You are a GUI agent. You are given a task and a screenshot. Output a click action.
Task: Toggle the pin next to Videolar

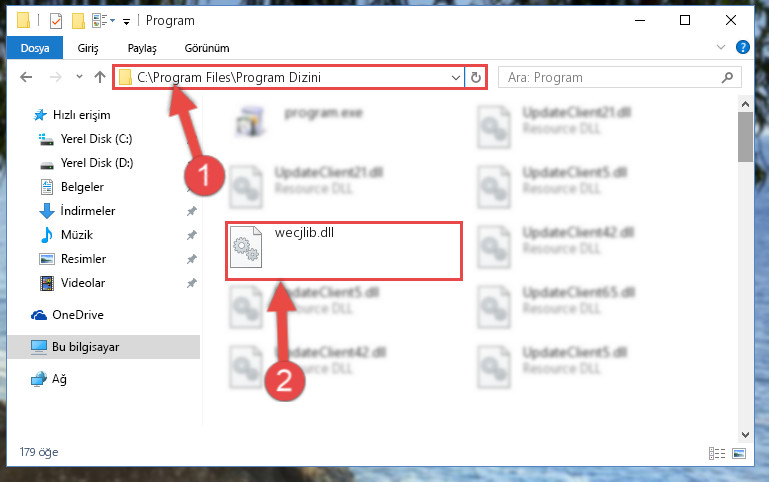coord(191,283)
